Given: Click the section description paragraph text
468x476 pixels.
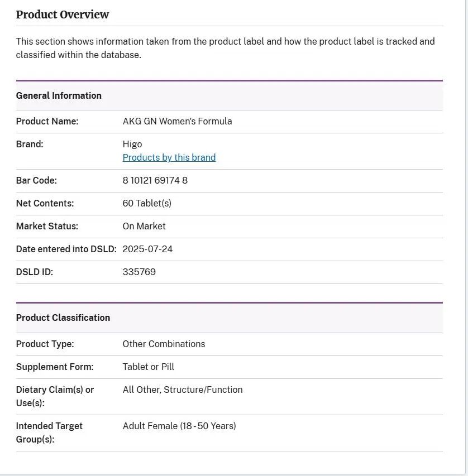Looking at the screenshot, I should click(x=225, y=48).
